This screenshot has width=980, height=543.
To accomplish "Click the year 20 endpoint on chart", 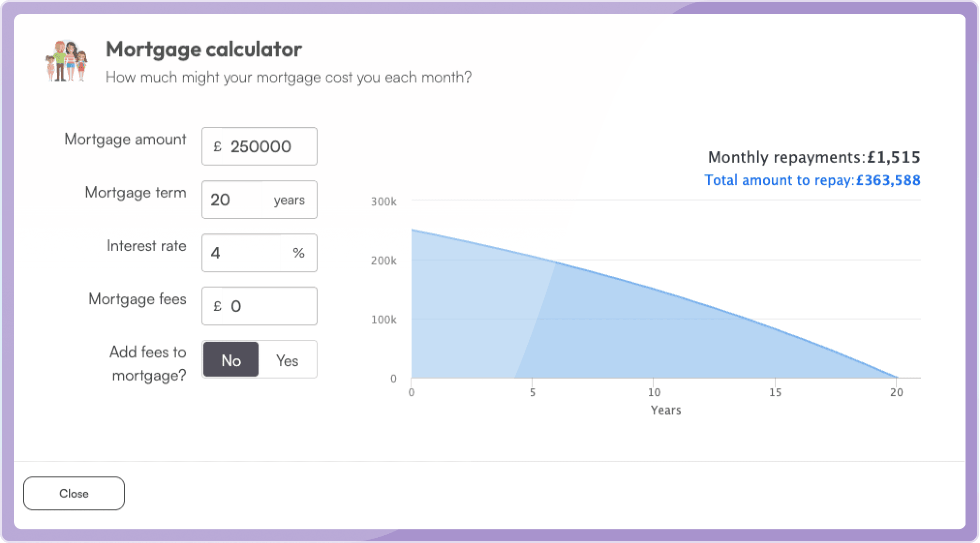I will coord(897,392).
